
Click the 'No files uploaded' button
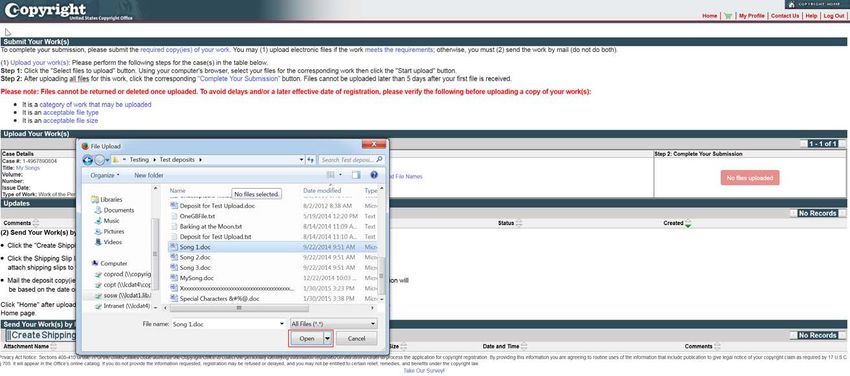(x=750, y=178)
